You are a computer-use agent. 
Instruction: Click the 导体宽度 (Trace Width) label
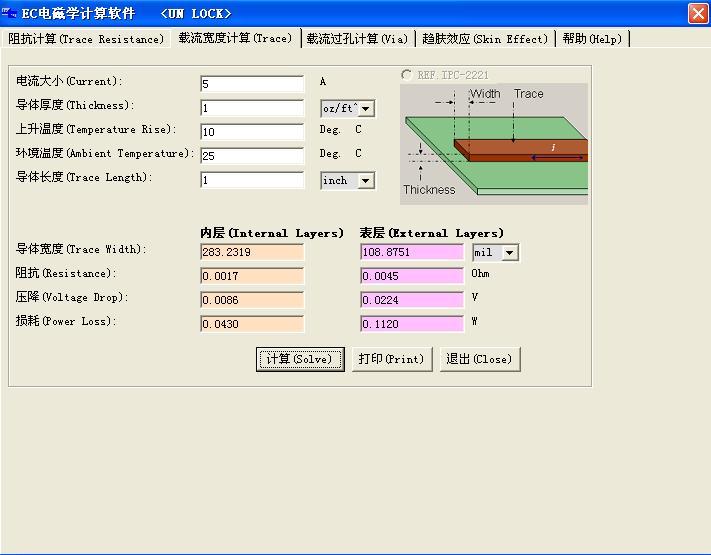click(81, 249)
